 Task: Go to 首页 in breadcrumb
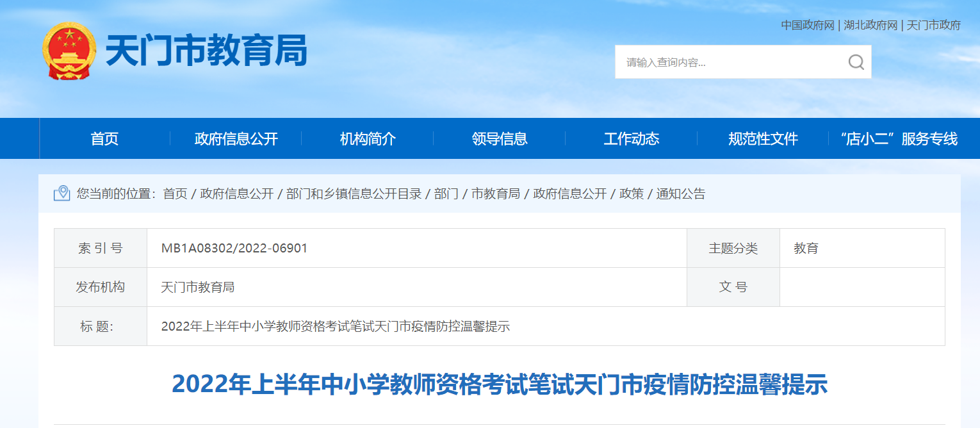pyautogui.click(x=175, y=193)
